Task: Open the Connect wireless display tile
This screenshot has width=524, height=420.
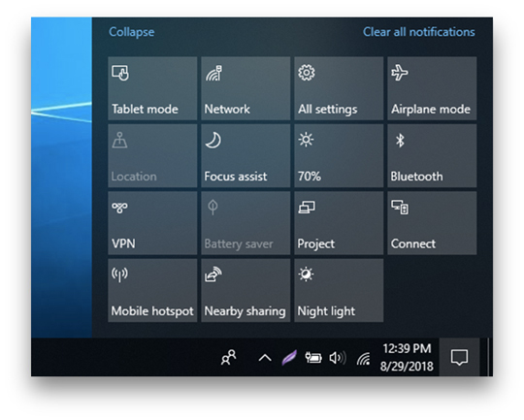Action: click(432, 223)
